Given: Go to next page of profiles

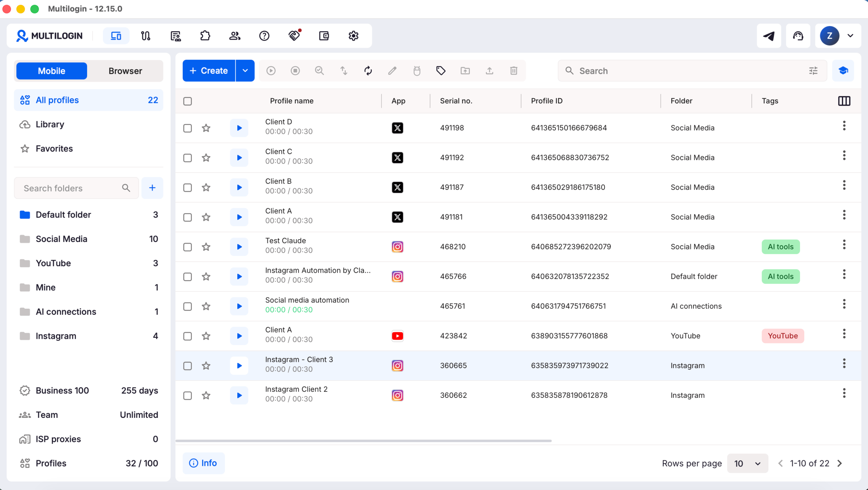Looking at the screenshot, I should [840, 463].
